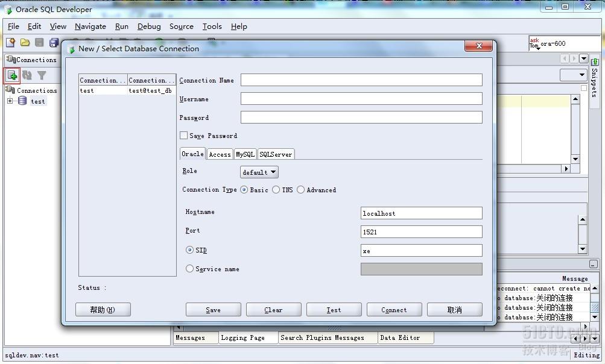Click the Password input field

361,117
